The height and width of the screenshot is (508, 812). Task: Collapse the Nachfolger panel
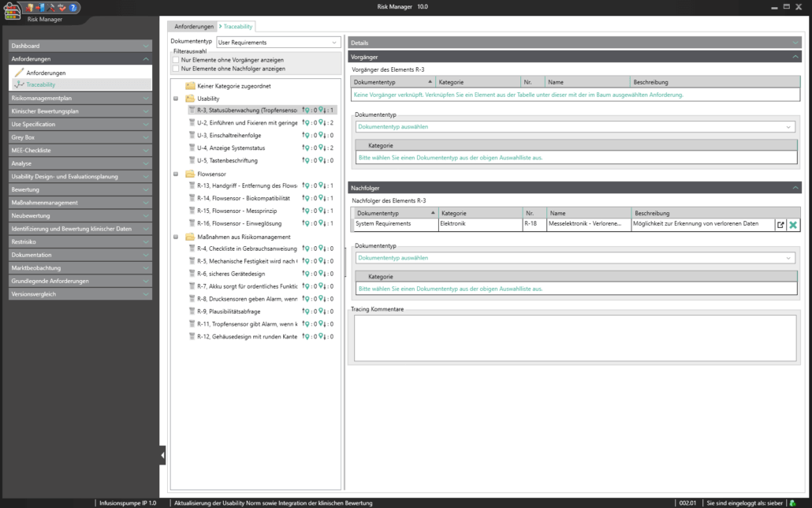tap(795, 188)
